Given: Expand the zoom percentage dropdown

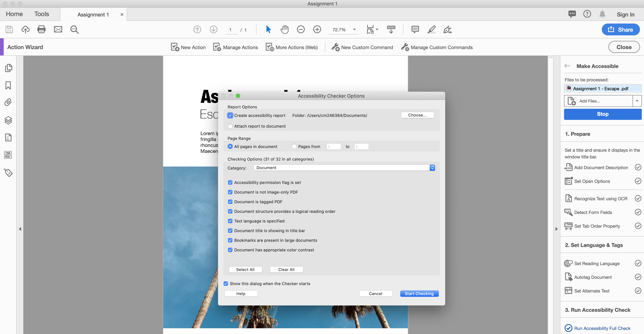Looking at the screenshot, I should (x=354, y=29).
